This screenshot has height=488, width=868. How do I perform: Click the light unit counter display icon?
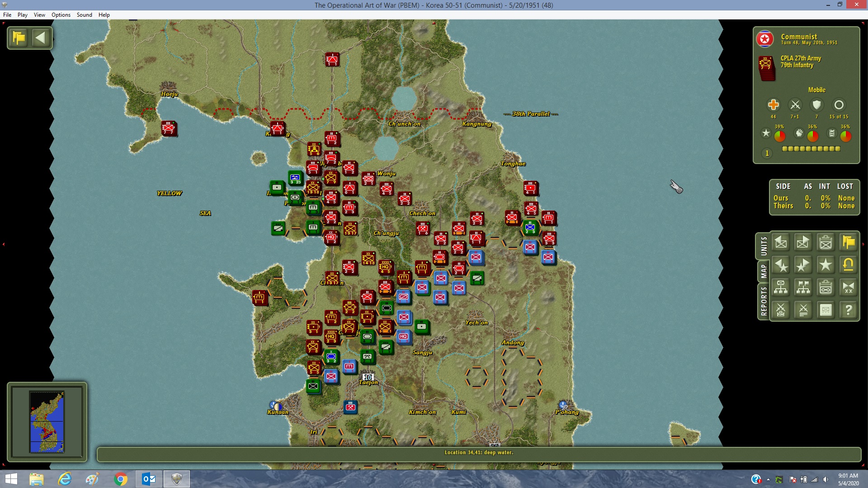[826, 310]
